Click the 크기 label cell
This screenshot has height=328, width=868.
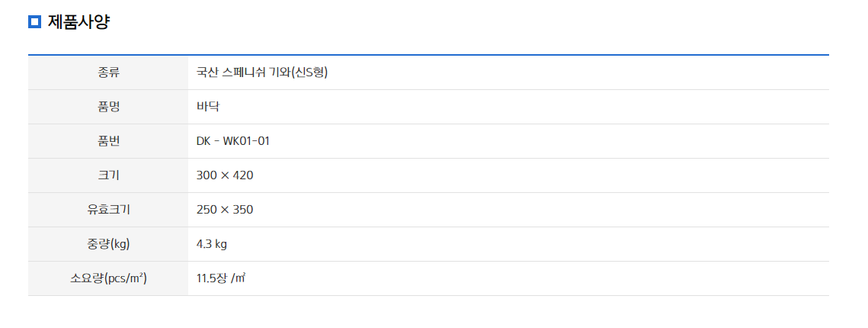(x=108, y=175)
